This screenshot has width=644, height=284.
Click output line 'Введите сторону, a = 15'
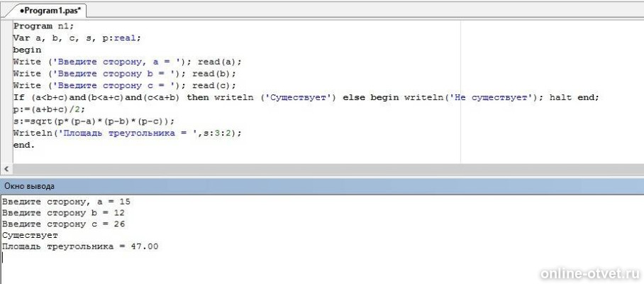66,202
